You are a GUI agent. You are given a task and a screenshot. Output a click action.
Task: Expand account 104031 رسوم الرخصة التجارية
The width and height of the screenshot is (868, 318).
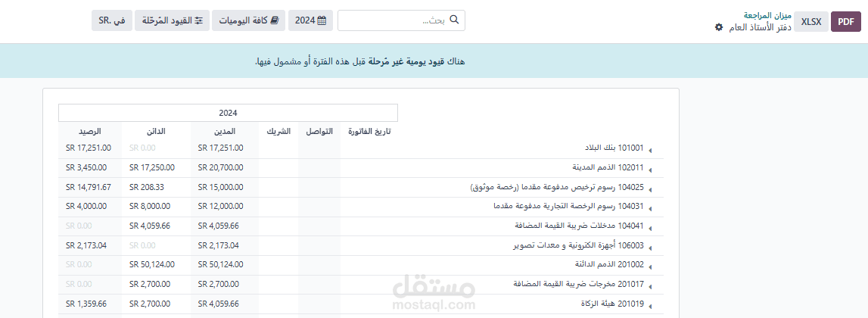pos(651,210)
